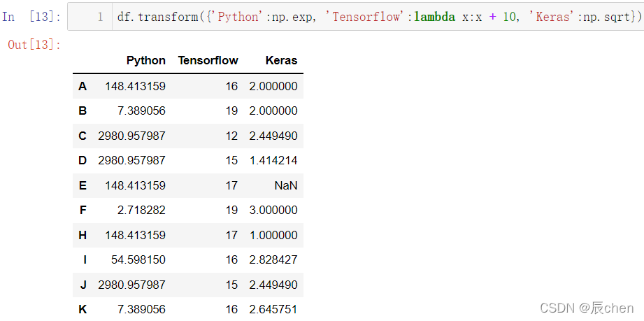Viewport: 644px width, 321px height.
Task: Select the Tensorflow column header
Action: [x=208, y=60]
